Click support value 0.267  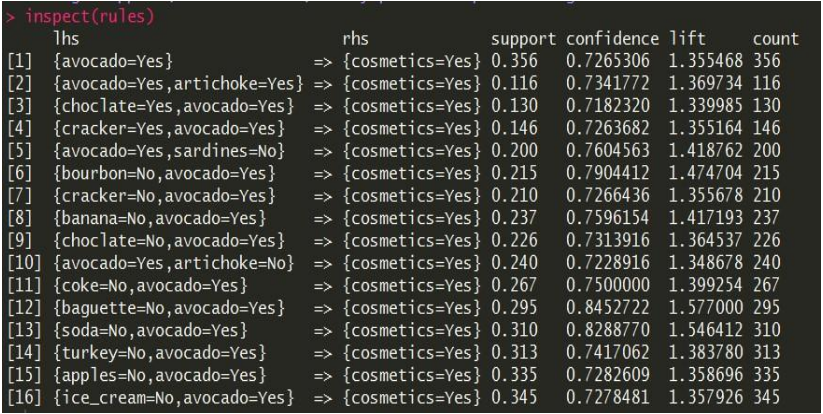coord(514,285)
